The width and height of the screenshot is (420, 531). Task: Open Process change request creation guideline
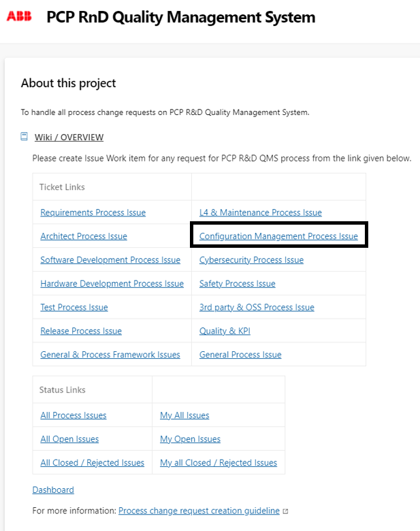pos(199,511)
